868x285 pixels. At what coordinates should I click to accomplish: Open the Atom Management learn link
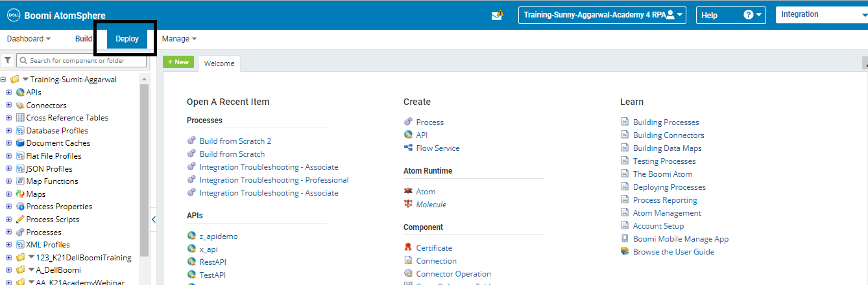click(x=667, y=213)
